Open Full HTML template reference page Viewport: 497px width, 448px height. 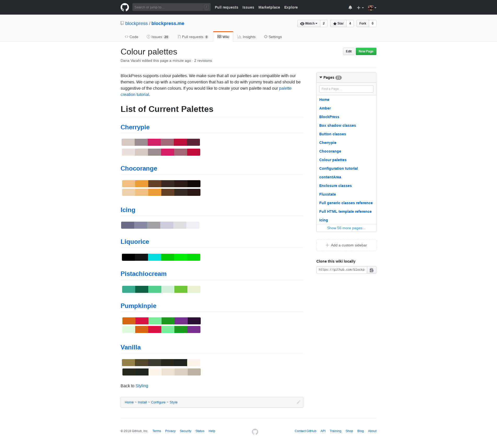(345, 211)
